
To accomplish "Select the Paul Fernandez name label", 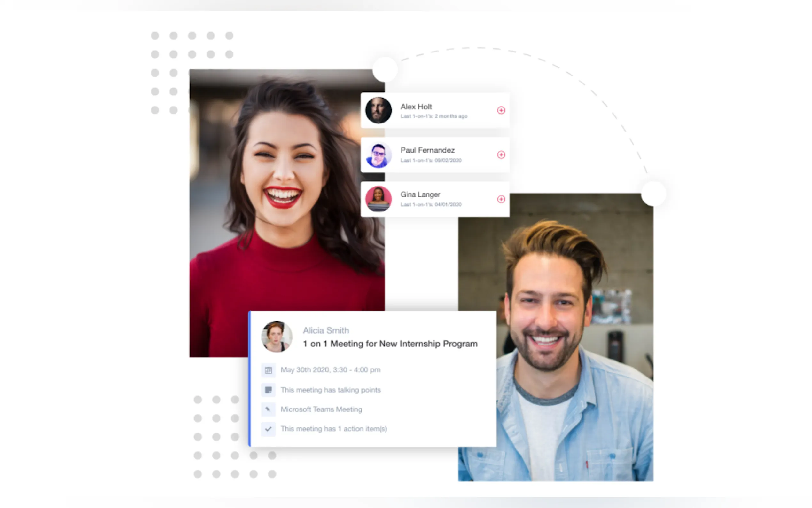I will [427, 150].
